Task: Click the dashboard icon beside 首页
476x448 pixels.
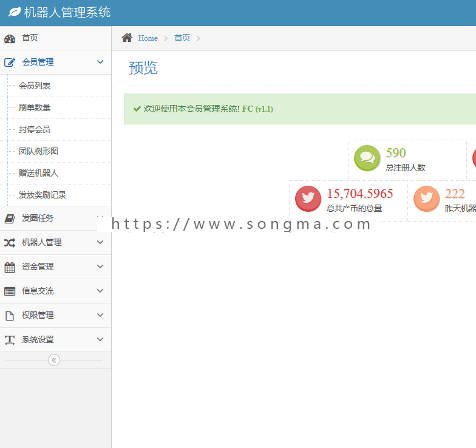Action: point(10,39)
